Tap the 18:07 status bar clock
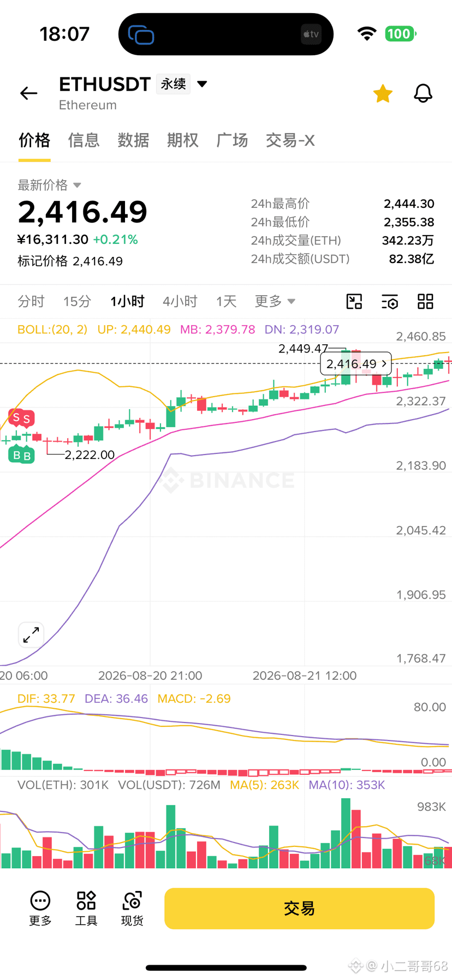Viewport: 452px width, 980px height. pos(64,34)
